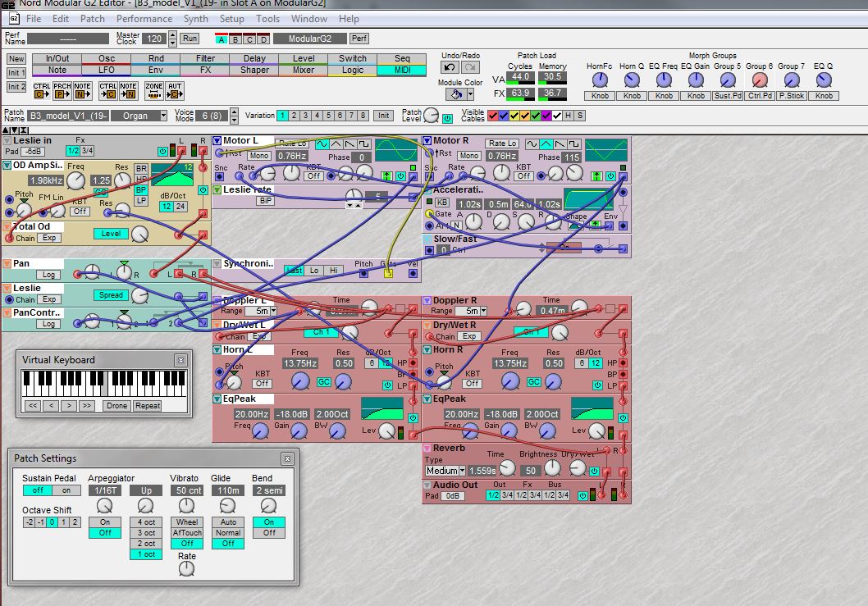Set Octave Shift to -2

click(x=29, y=522)
